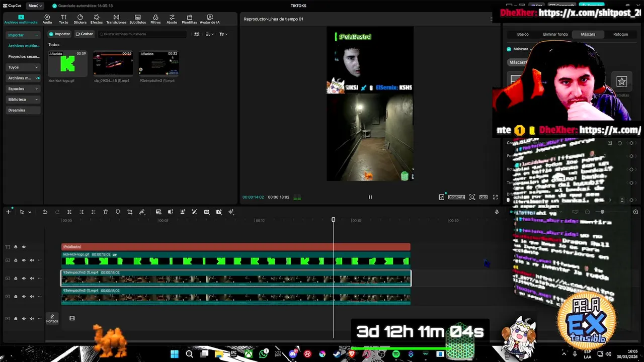Click the 9:16 aspect ratio button
The image size is (644, 362).
coord(483,197)
